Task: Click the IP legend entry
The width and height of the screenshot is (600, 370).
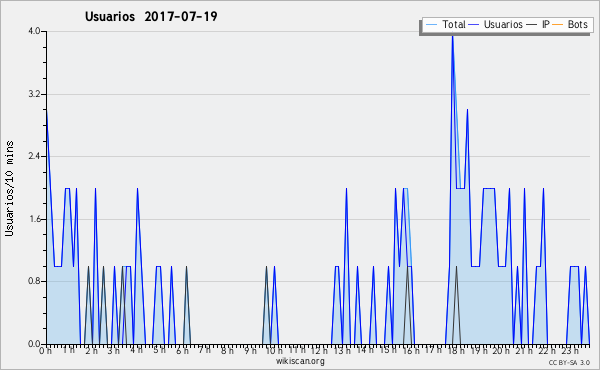Action: (x=538, y=24)
